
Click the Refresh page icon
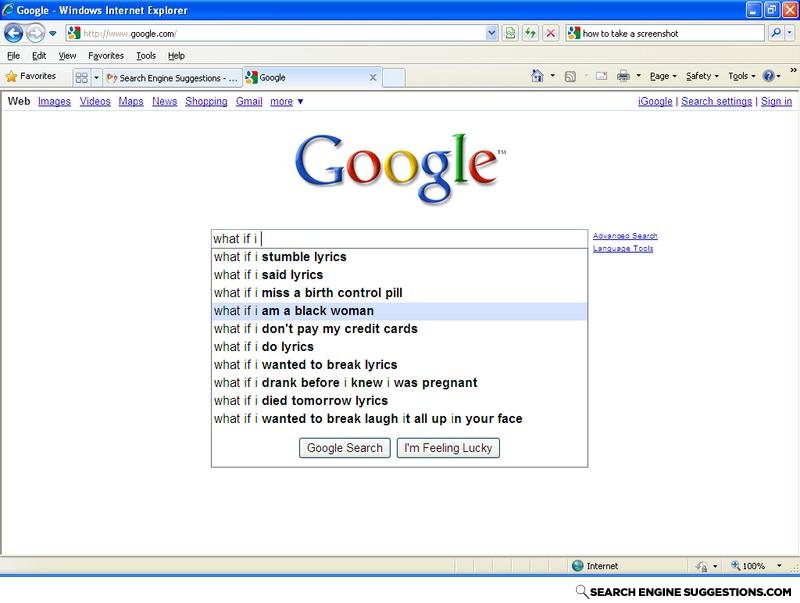tap(531, 34)
